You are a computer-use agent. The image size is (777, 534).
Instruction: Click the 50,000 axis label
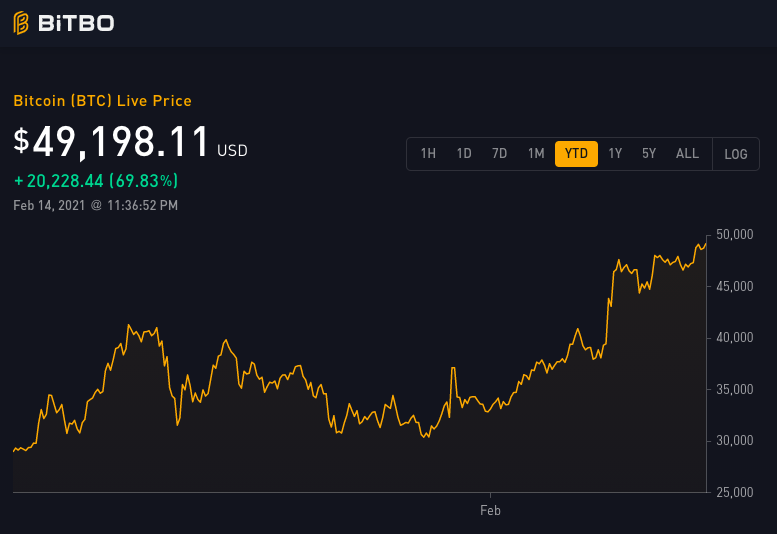tap(734, 234)
